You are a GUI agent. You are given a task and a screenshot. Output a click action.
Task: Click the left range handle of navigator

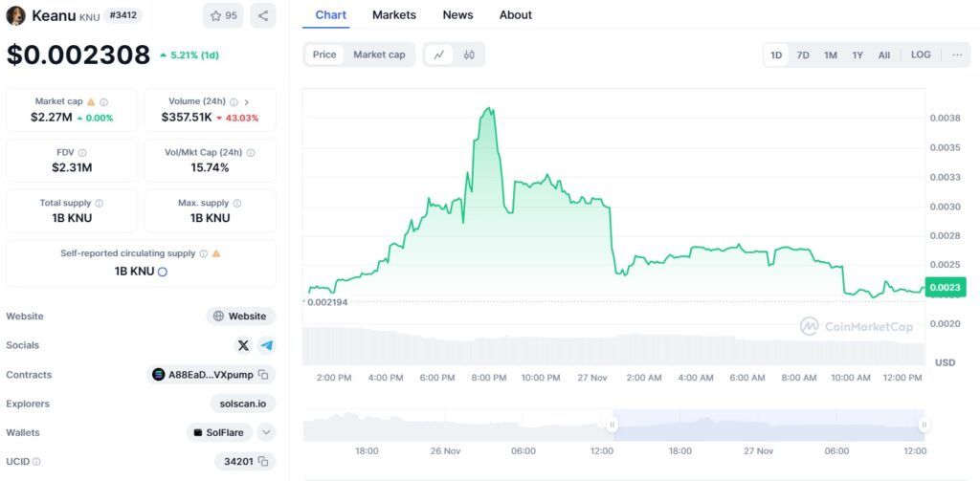click(x=612, y=425)
